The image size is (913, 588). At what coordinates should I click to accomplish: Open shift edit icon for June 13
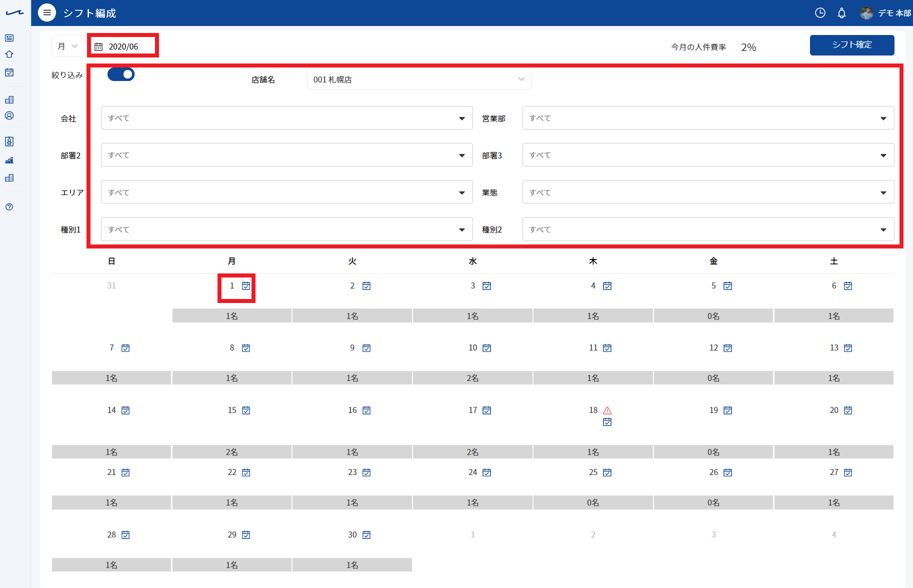848,348
